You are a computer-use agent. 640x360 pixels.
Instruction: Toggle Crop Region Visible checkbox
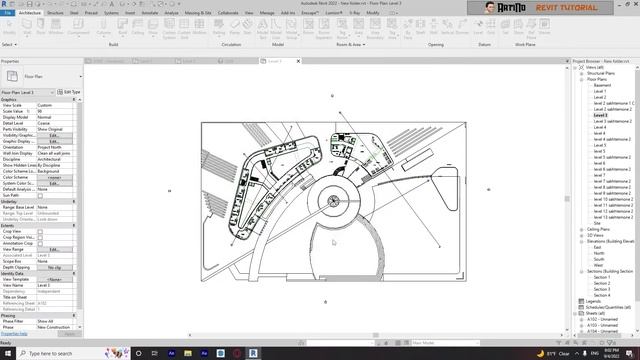40,238
